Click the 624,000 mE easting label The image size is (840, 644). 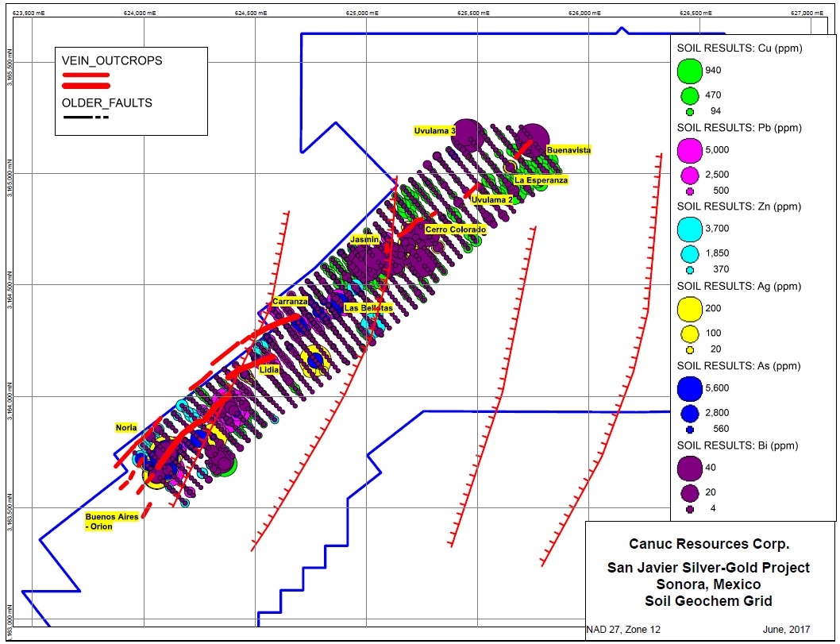click(140, 13)
